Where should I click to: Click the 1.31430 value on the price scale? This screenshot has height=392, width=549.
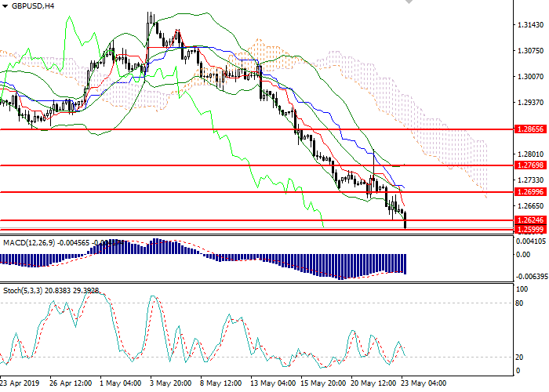[x=531, y=25]
